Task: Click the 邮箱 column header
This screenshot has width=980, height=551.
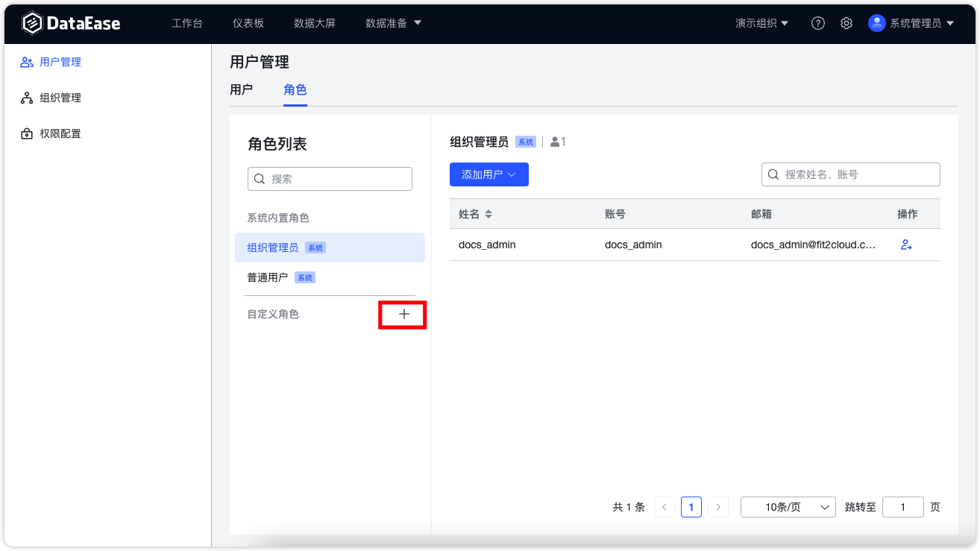Action: (761, 214)
